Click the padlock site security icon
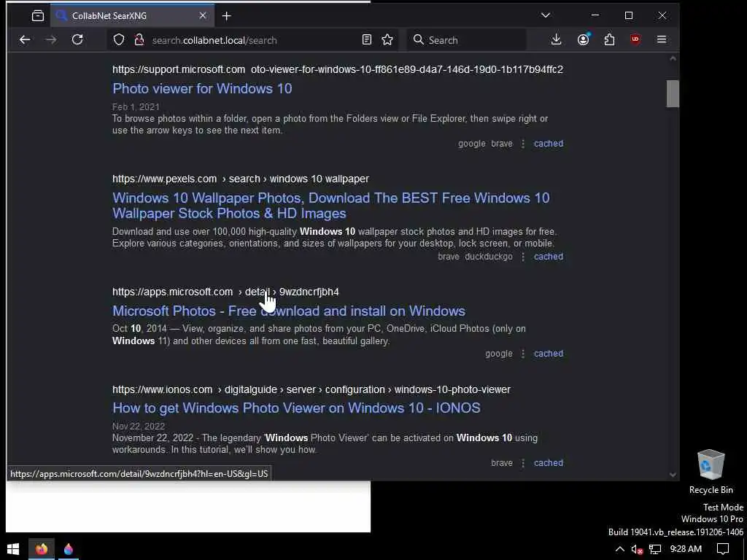This screenshot has width=747, height=560. [139, 40]
